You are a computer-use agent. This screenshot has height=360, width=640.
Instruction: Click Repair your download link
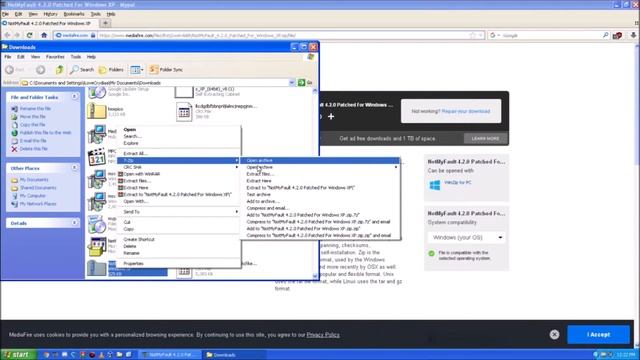(x=466, y=111)
